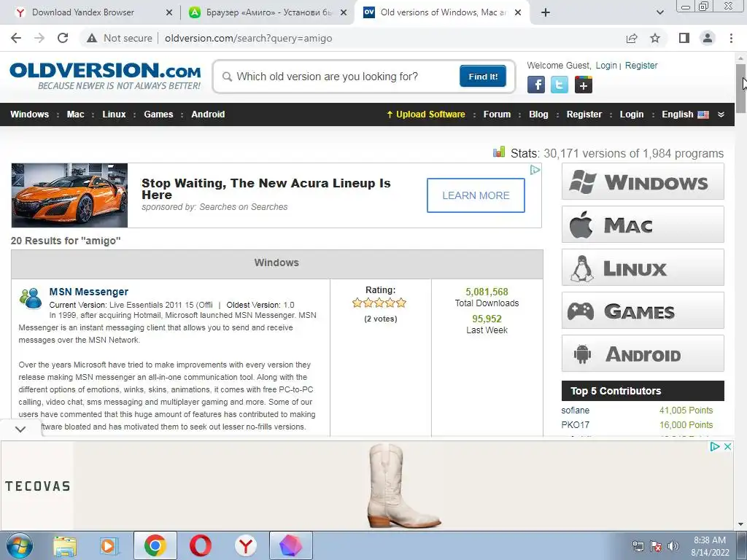
Task: Select the Linux category sidebar button
Action: tap(643, 267)
